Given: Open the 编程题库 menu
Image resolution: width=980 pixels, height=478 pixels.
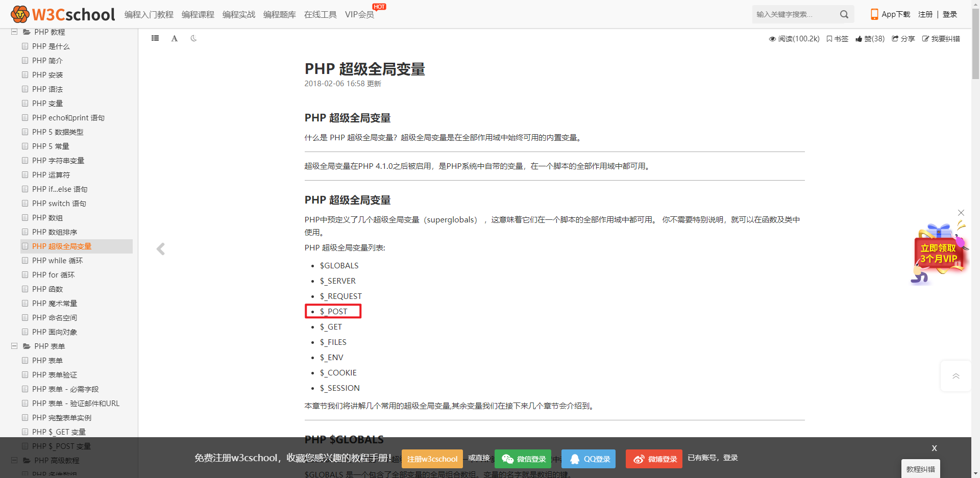Looking at the screenshot, I should click(280, 15).
